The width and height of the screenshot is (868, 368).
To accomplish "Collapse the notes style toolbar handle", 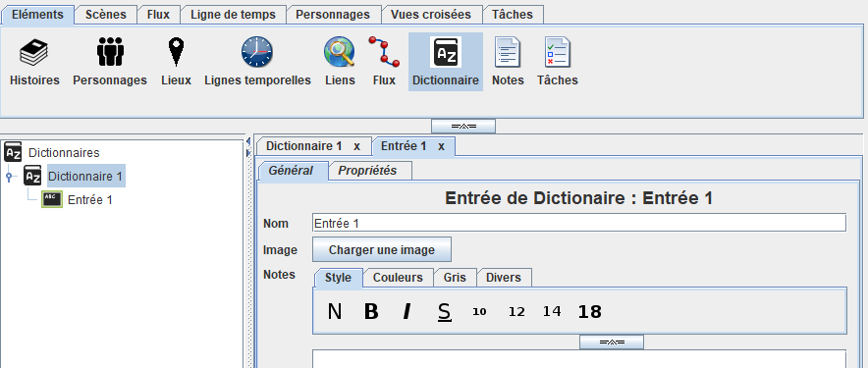I will coord(612,342).
